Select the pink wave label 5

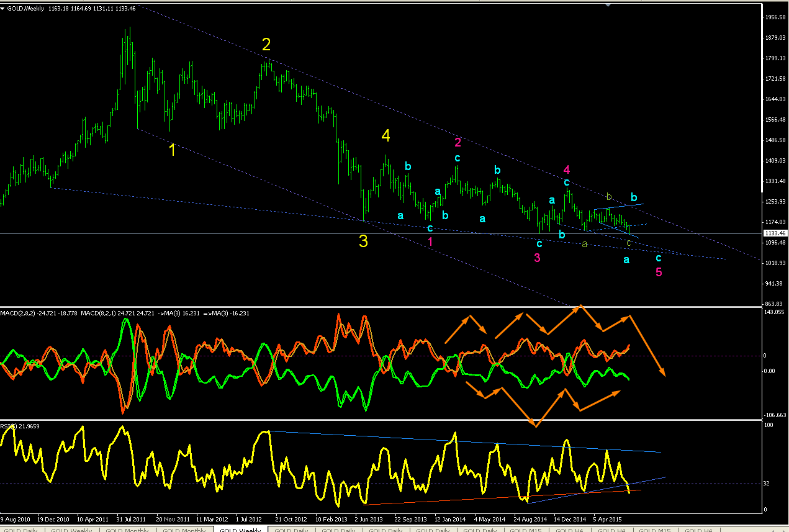pyautogui.click(x=659, y=272)
